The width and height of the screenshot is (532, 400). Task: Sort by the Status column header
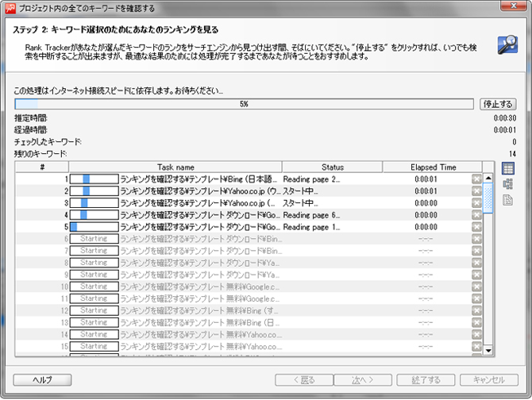coord(333,167)
